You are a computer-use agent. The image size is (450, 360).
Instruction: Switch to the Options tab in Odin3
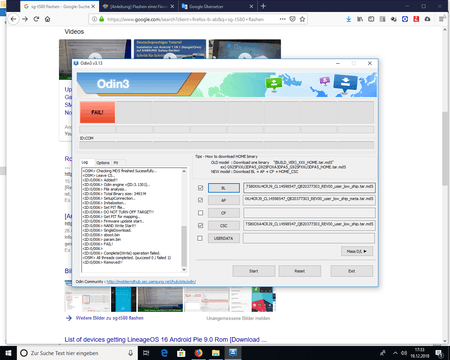[103, 163]
